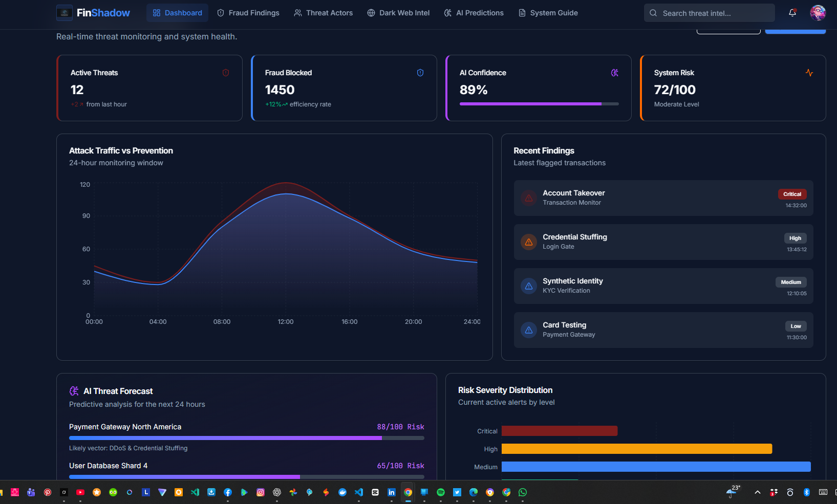The image size is (837, 504).
Task: Launch Microsoft Teams from the taskbar
Action: coord(31,492)
